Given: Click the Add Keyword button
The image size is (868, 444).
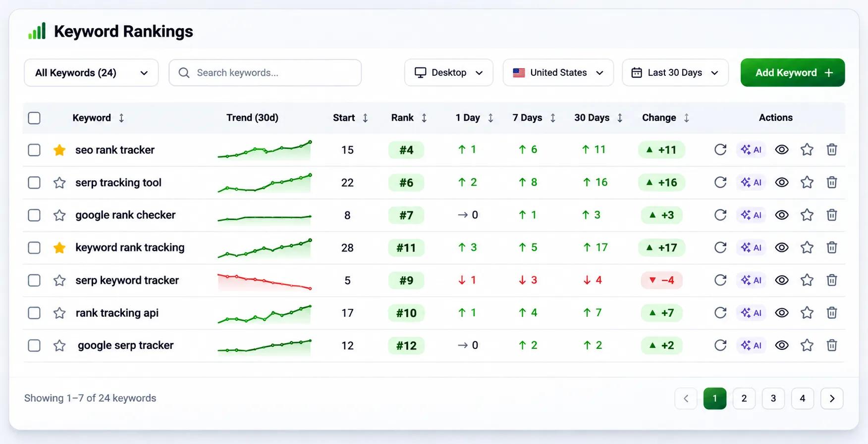Looking at the screenshot, I should coord(793,73).
